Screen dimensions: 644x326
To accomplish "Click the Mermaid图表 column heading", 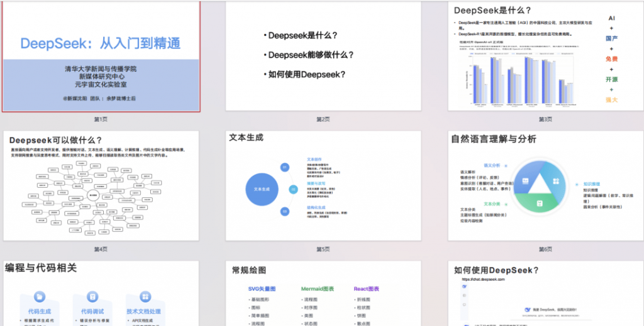I will point(318,289).
